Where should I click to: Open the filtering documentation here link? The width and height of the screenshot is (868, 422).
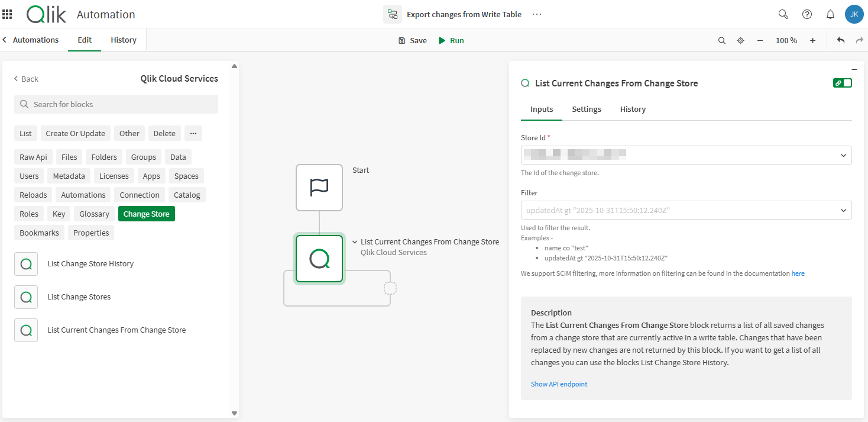[798, 273]
